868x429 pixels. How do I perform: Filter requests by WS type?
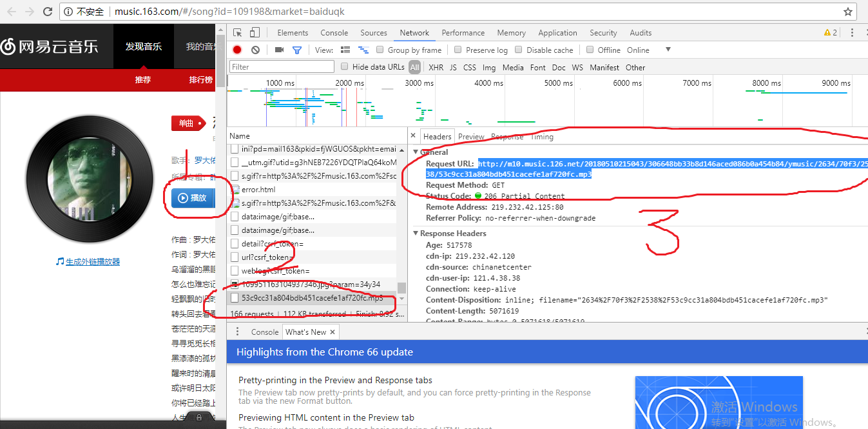coord(577,67)
